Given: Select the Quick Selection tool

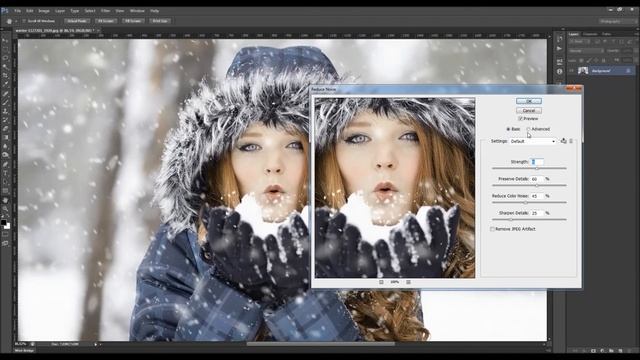Looking at the screenshot, I should [5, 67].
